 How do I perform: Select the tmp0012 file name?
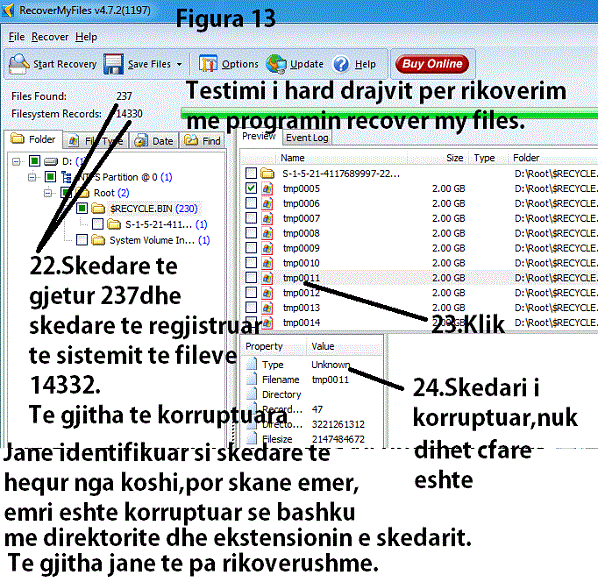[301, 293]
